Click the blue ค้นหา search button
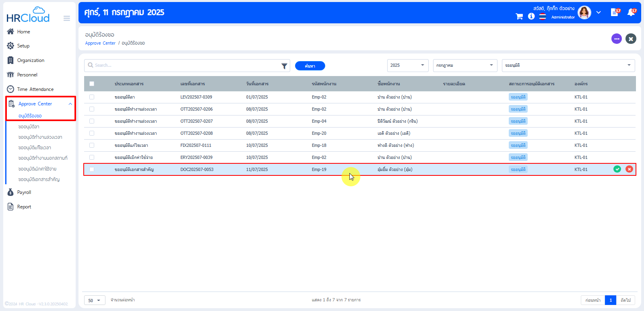Viewport: 644px width, 311px height. point(310,66)
